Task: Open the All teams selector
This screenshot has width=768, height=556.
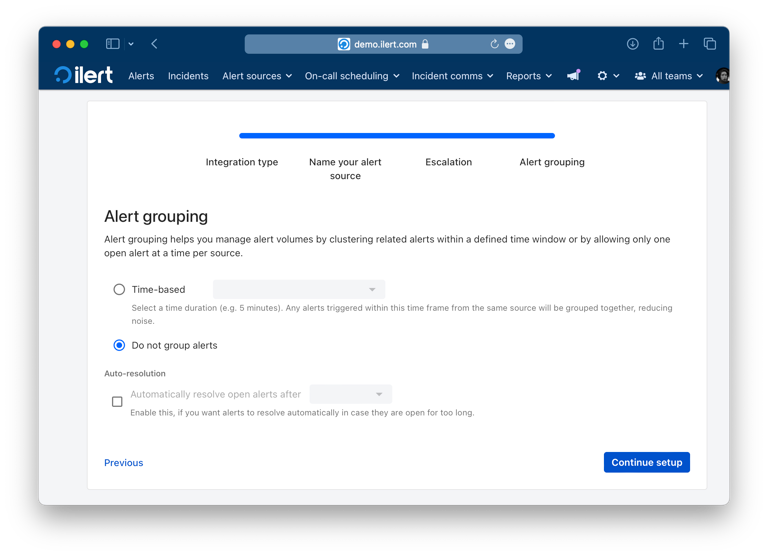Action: (x=669, y=76)
